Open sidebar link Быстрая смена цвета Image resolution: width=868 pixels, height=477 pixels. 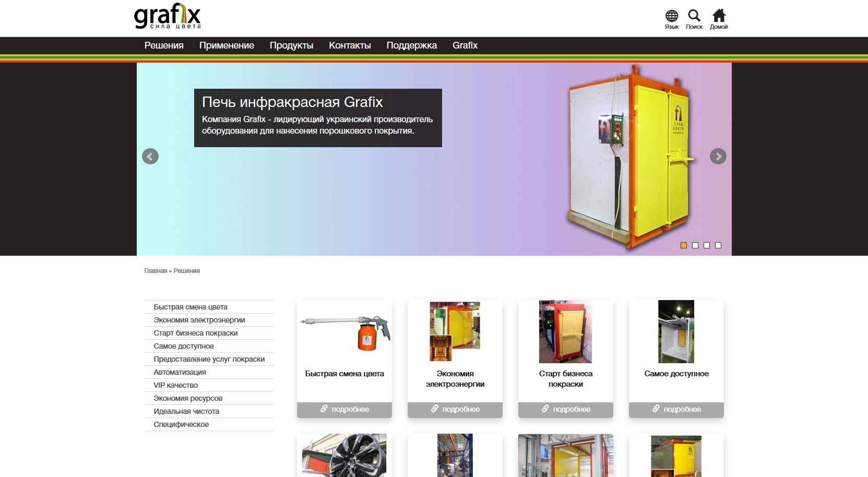pyautogui.click(x=209, y=307)
